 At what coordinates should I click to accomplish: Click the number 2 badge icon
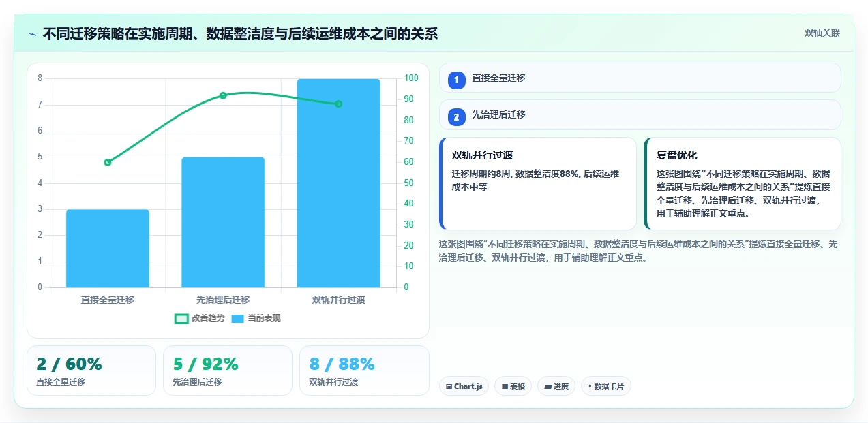(457, 116)
